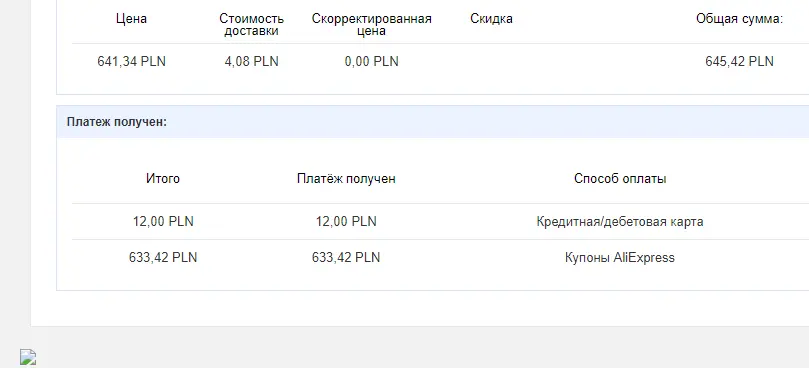Select the 12,00 PLN received payment value

coord(346,221)
